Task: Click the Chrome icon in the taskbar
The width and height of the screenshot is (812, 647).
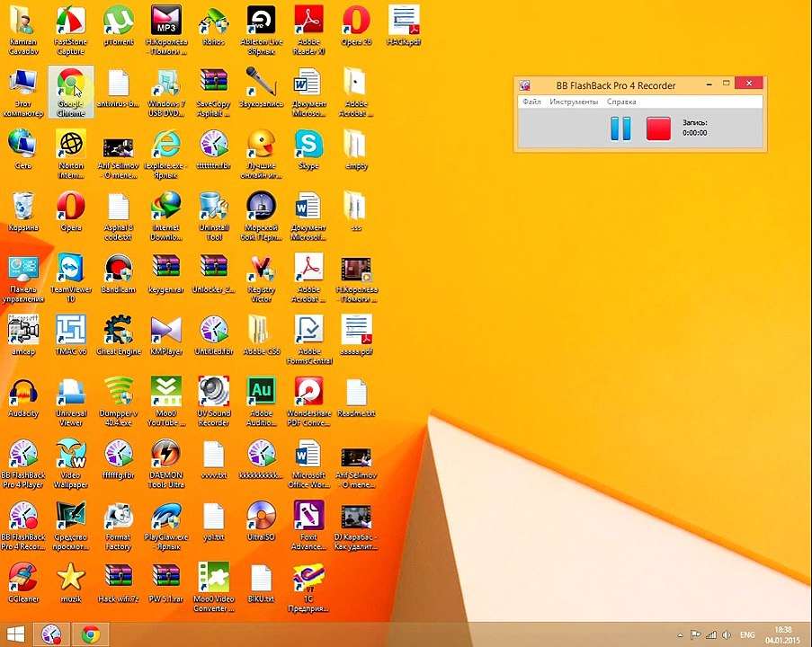Action: (91, 634)
